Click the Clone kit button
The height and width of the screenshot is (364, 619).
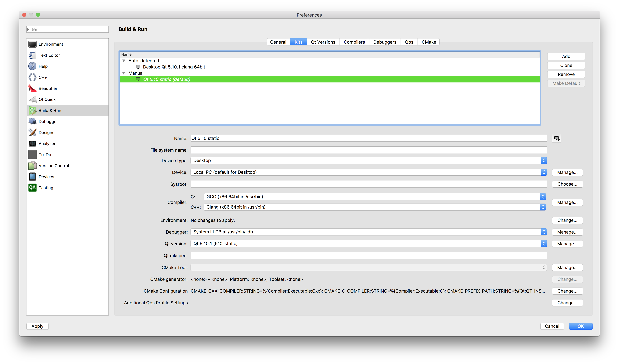coord(566,66)
